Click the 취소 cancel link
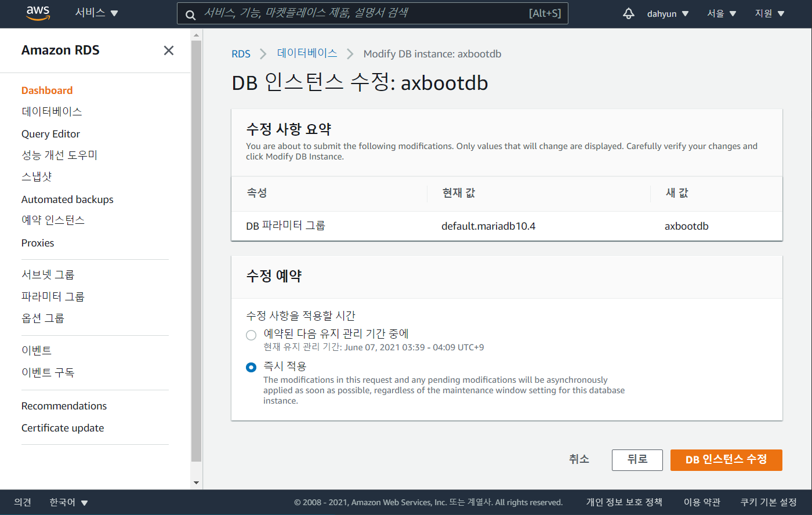 579,459
